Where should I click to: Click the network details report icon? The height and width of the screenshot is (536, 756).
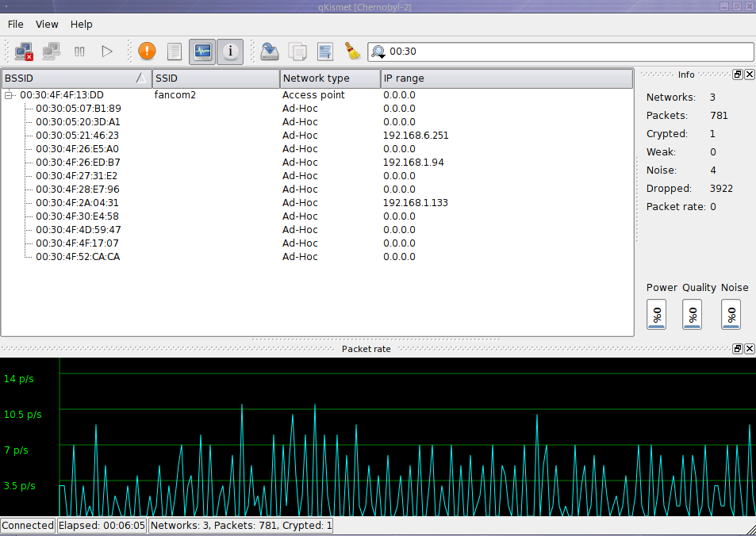point(324,52)
